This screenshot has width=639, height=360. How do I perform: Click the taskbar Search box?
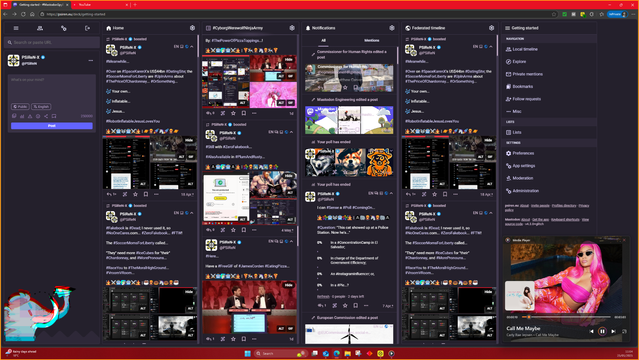[x=281, y=353]
